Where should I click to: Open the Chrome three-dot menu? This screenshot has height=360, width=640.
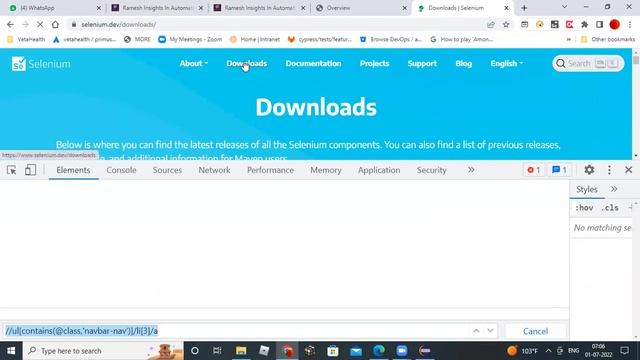[630, 24]
